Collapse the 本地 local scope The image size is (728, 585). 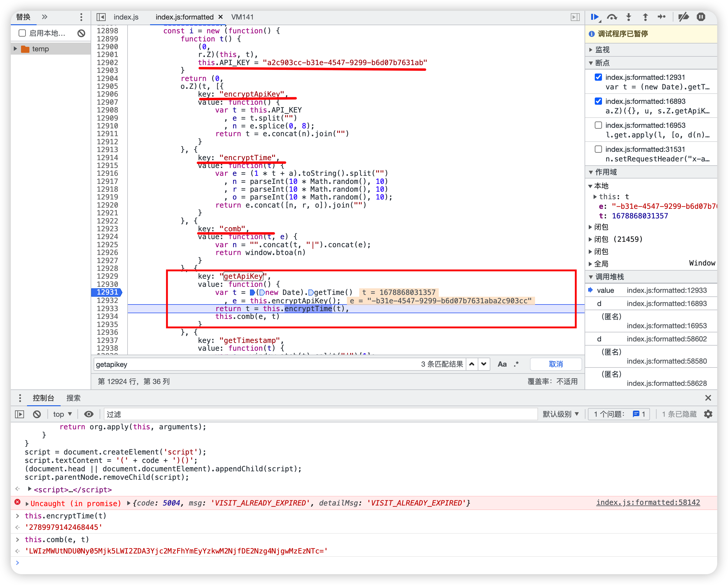pyautogui.click(x=590, y=186)
